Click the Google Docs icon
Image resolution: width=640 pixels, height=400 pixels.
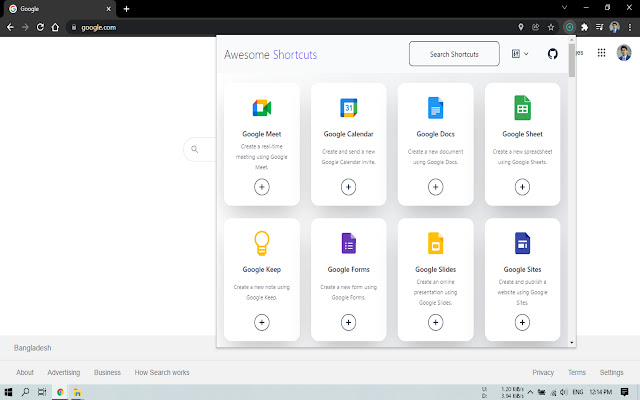pos(436,108)
